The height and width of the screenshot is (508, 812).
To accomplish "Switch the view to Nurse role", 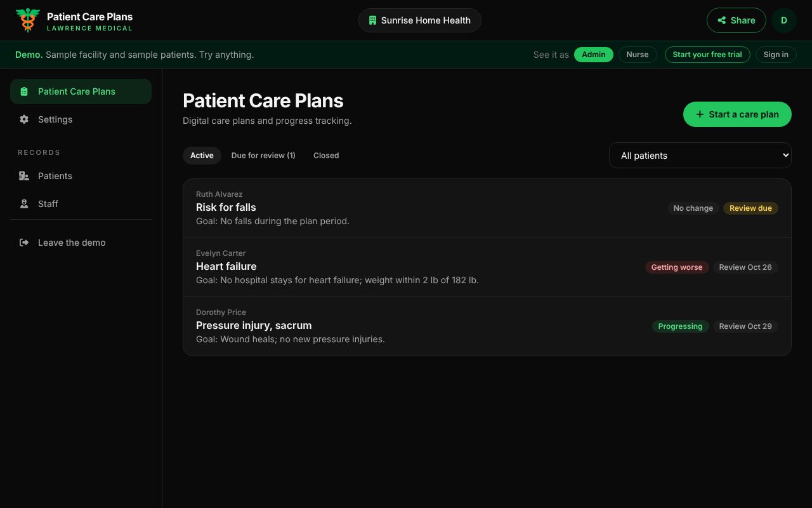I will coord(638,55).
